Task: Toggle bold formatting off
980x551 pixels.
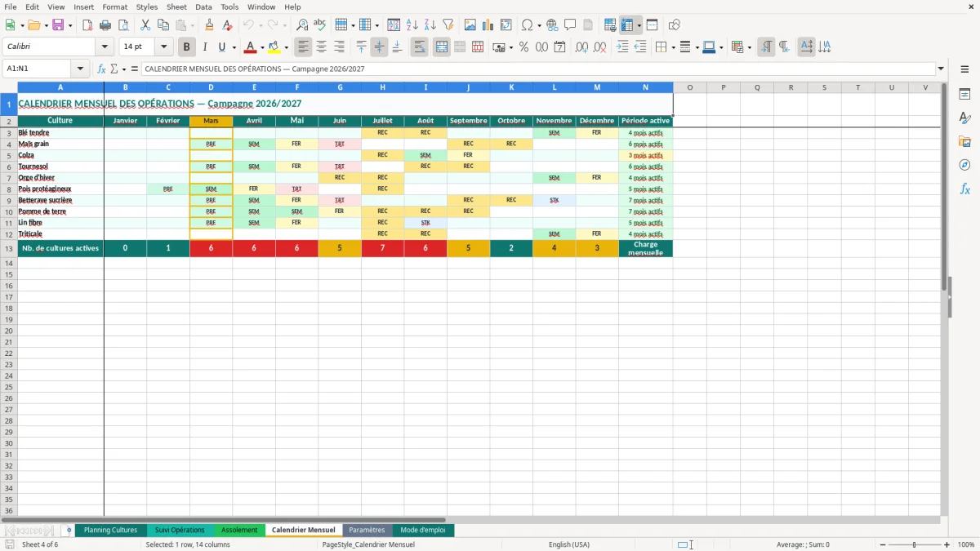Action: 187,47
